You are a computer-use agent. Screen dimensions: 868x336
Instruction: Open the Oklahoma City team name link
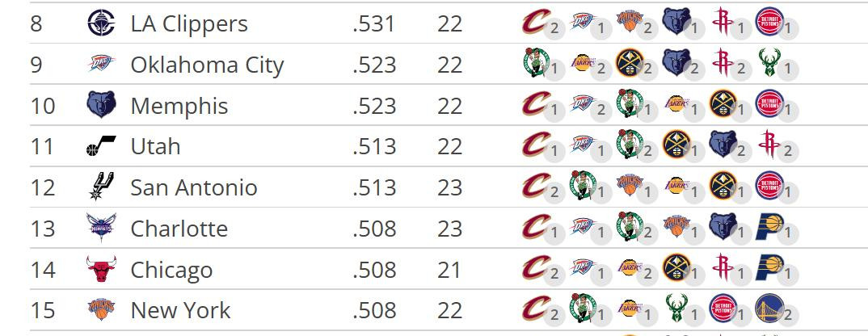[207, 65]
